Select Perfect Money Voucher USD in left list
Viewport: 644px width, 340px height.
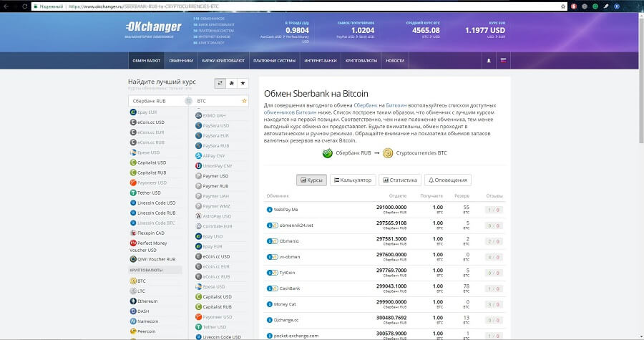(x=148, y=246)
